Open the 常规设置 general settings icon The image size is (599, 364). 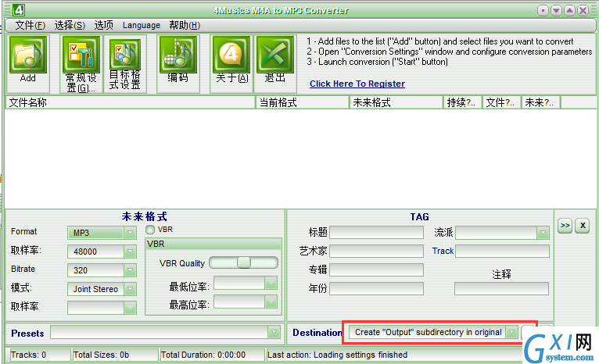pos(81,55)
